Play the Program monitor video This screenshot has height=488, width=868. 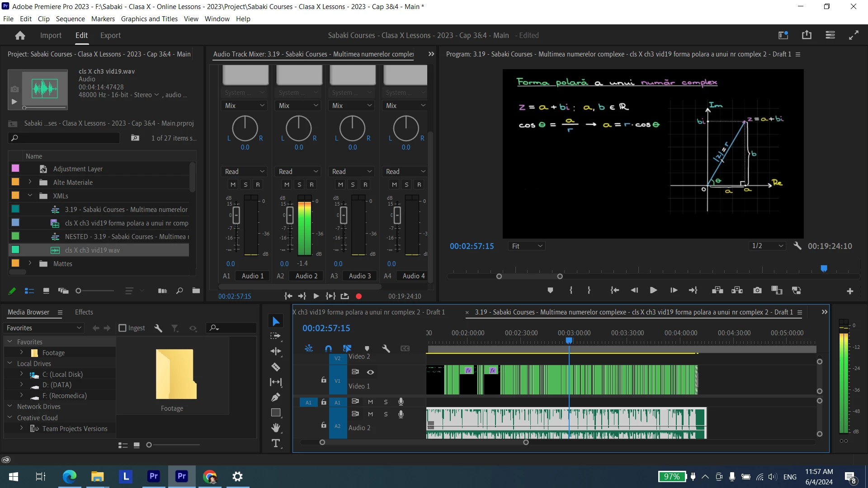click(x=653, y=291)
